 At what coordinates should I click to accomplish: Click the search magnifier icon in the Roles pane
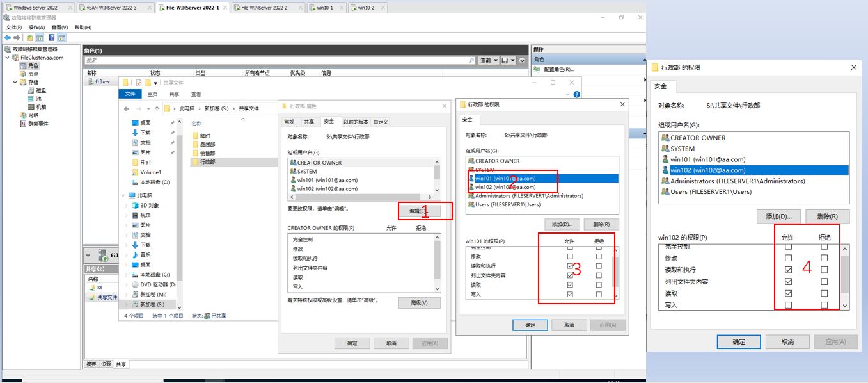(471, 60)
